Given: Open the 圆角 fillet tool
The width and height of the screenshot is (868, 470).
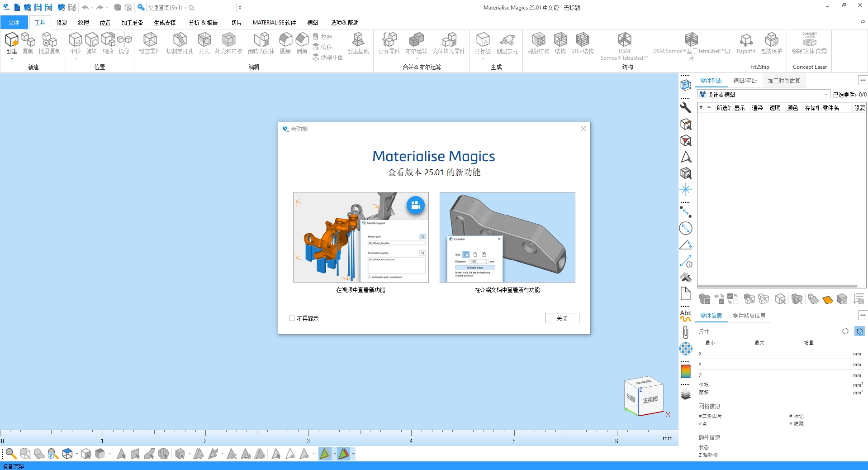Looking at the screenshot, I should [x=285, y=43].
